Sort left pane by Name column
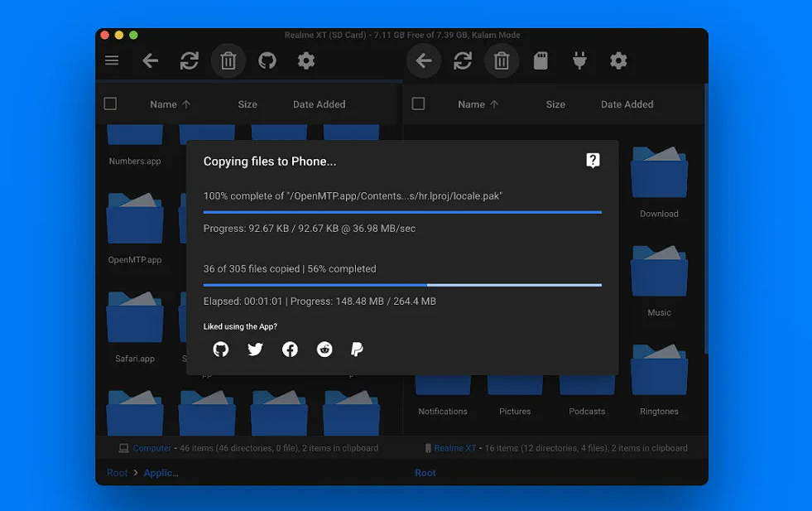The width and height of the screenshot is (812, 511). (164, 104)
